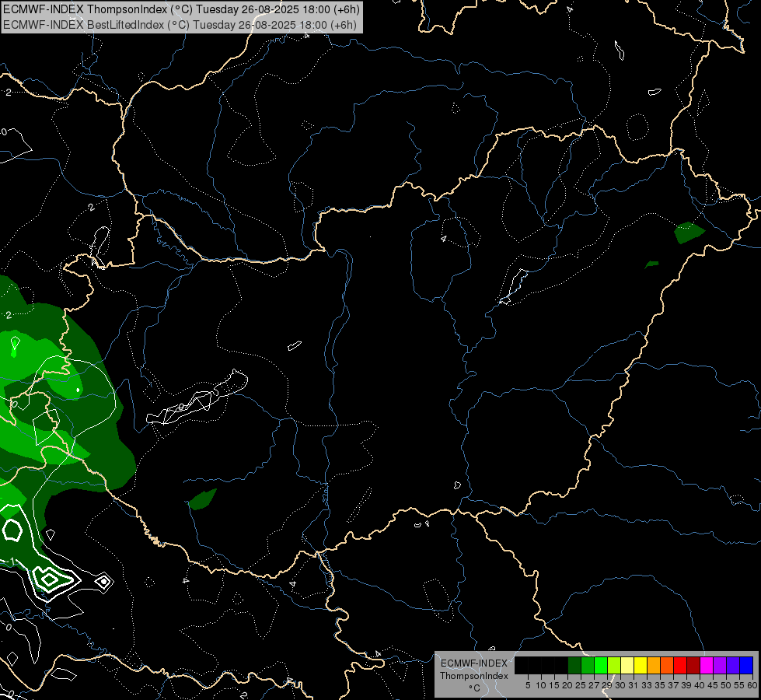Click the violet 50–55 legend swatch

click(733, 665)
